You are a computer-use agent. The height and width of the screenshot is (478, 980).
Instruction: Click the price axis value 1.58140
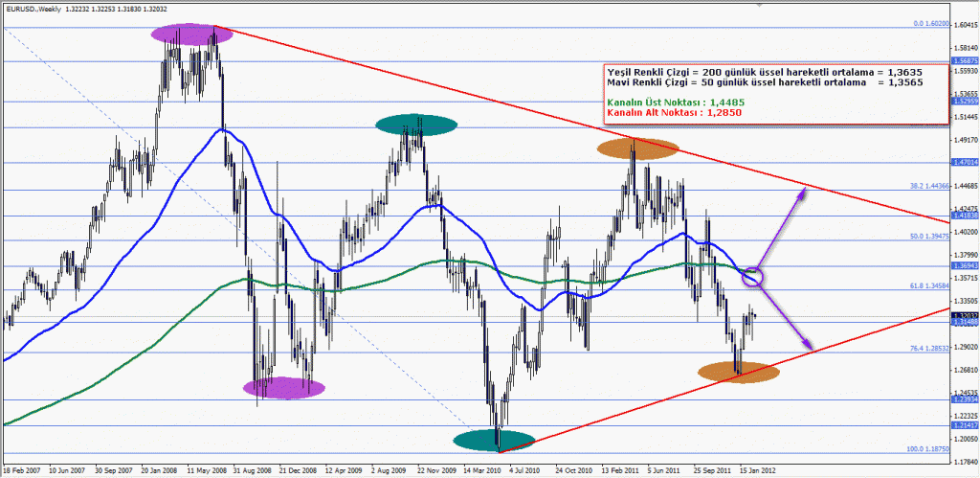coord(967,48)
